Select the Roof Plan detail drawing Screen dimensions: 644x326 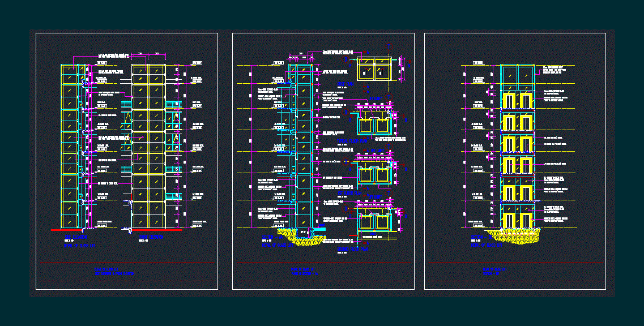[x=373, y=68]
